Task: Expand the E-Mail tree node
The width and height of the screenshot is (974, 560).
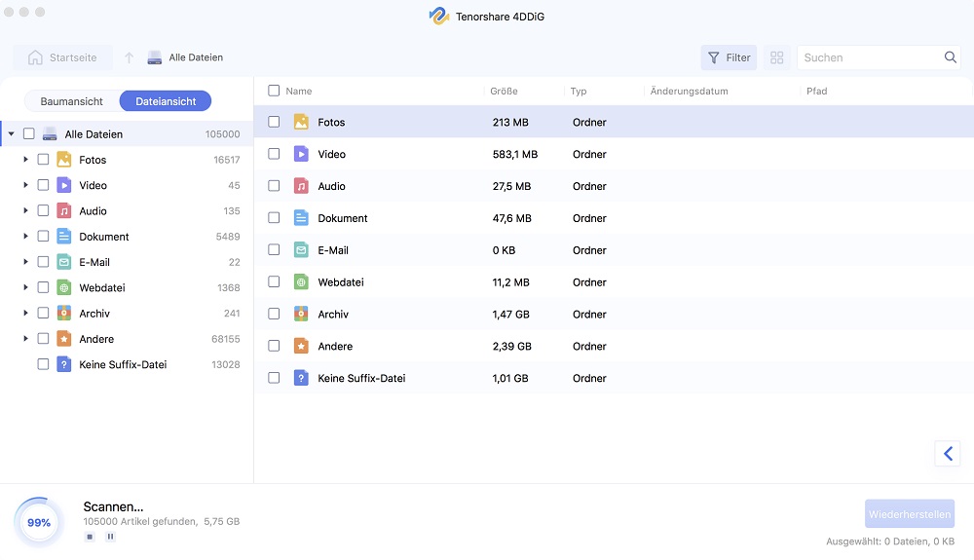Action: coord(25,262)
